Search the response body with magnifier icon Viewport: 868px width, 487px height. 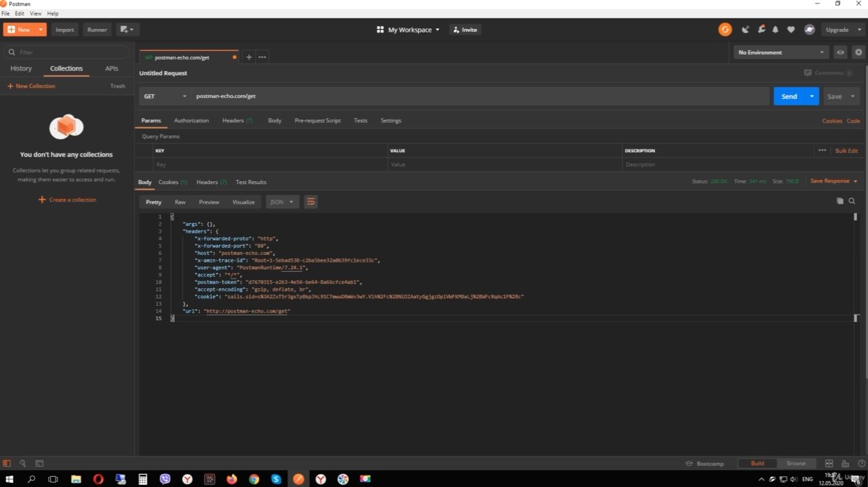pos(852,201)
